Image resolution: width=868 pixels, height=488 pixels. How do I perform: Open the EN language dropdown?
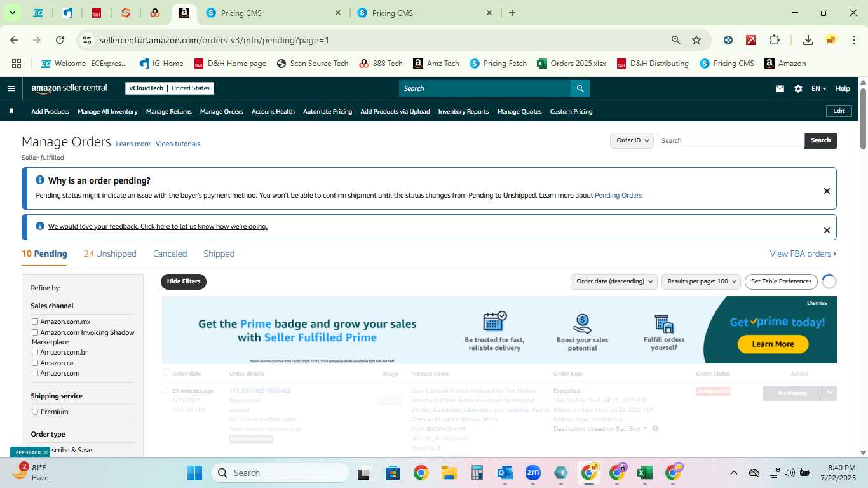(x=818, y=88)
